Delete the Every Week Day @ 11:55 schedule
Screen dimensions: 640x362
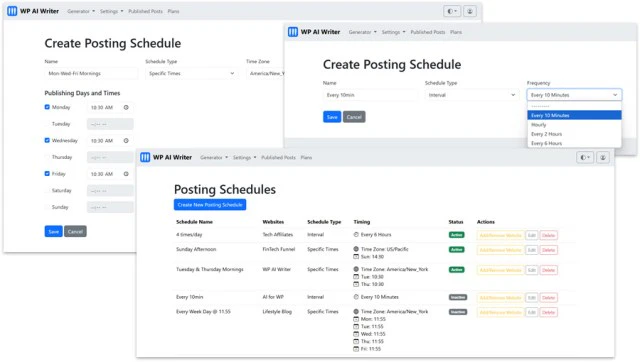pos(548,312)
